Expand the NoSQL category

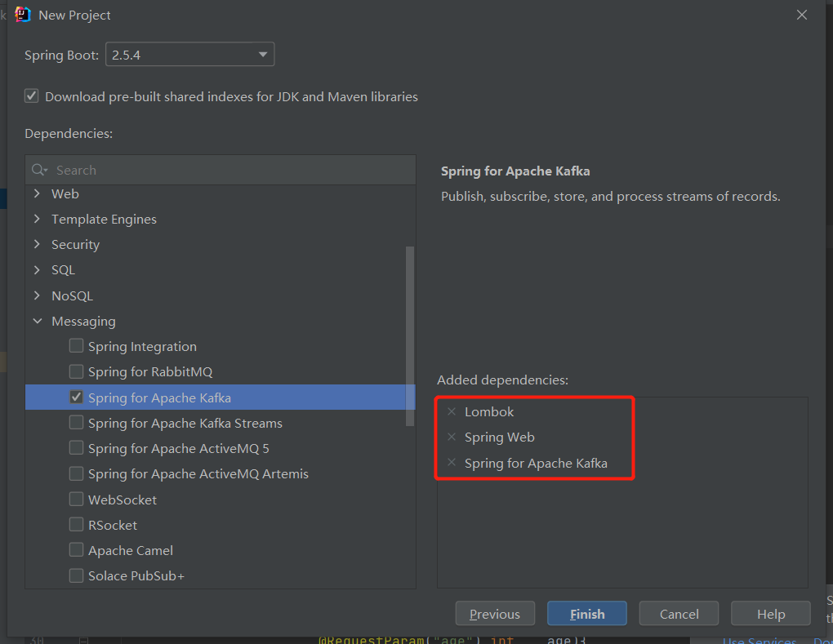37,295
